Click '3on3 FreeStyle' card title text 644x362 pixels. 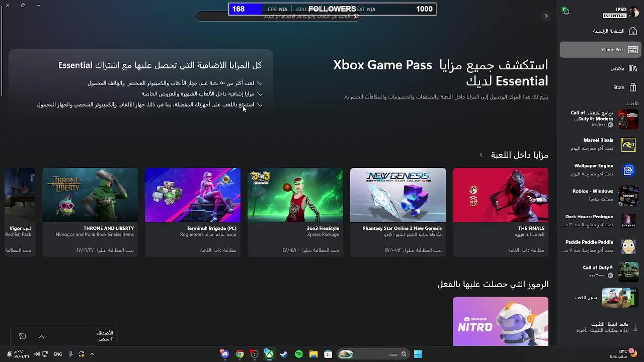323,228
